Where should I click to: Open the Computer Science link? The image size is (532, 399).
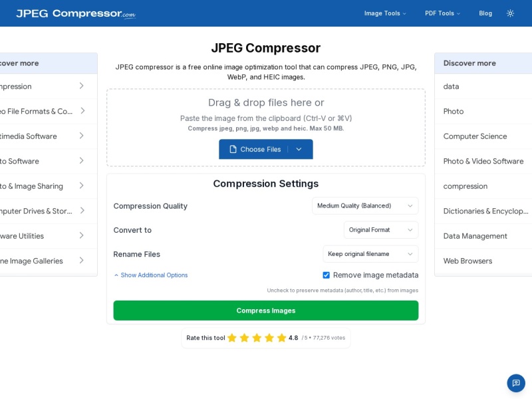point(483,136)
